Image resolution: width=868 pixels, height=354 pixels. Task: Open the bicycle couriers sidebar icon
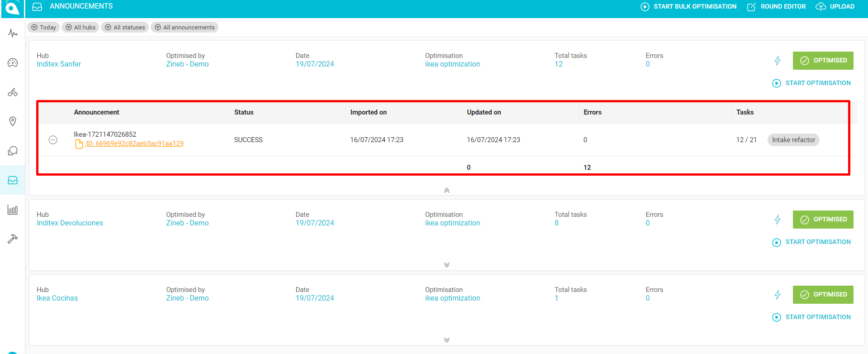click(x=13, y=92)
